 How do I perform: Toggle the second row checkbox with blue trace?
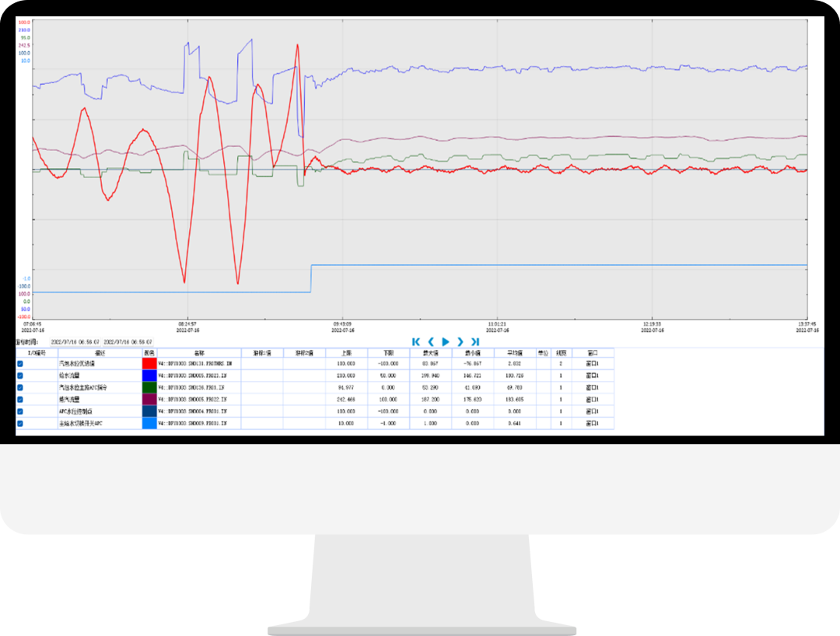tap(20, 375)
